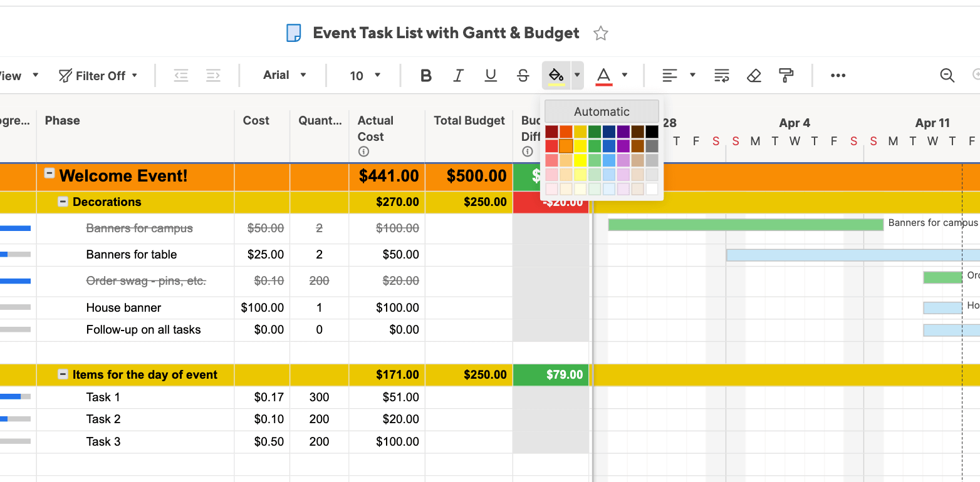Open the Filter Off menu
The height and width of the screenshot is (482, 980).
(x=99, y=76)
